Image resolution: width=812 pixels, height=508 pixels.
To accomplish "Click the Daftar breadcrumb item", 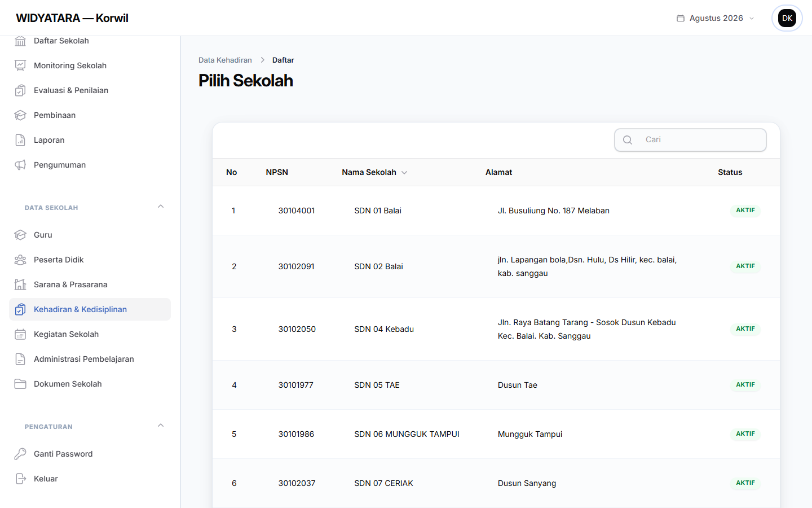I will tap(283, 60).
